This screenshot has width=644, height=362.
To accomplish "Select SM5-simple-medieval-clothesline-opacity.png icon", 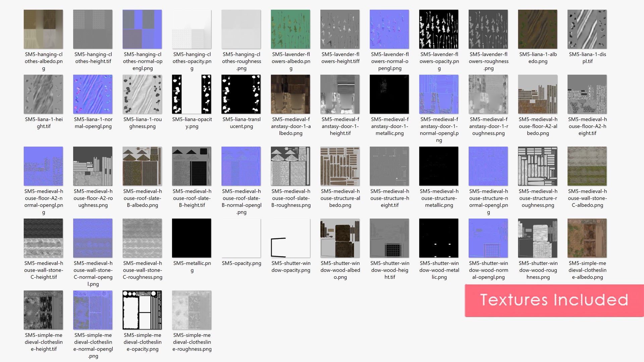I will (x=142, y=310).
